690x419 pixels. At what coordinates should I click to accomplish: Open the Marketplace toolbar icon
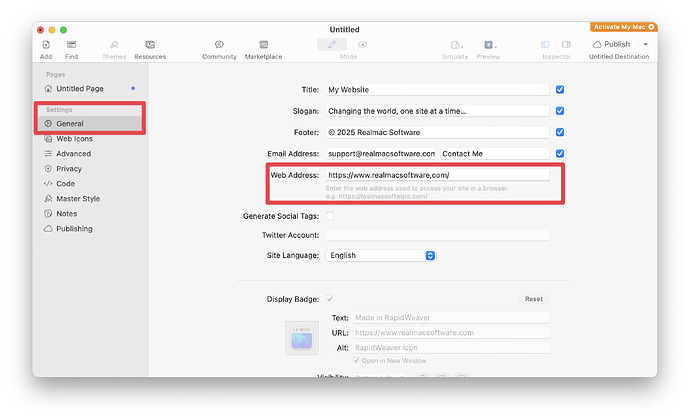click(x=263, y=44)
